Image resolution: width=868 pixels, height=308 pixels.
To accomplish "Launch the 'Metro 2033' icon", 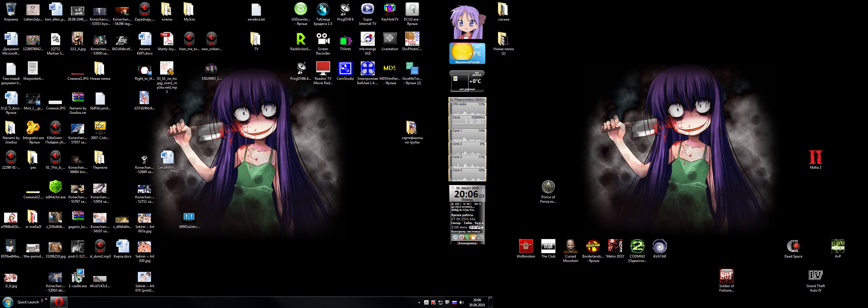I will click(615, 249).
